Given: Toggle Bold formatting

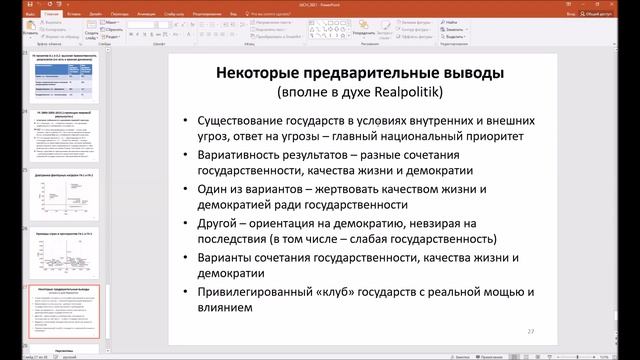Looking at the screenshot, I should (x=131, y=35).
